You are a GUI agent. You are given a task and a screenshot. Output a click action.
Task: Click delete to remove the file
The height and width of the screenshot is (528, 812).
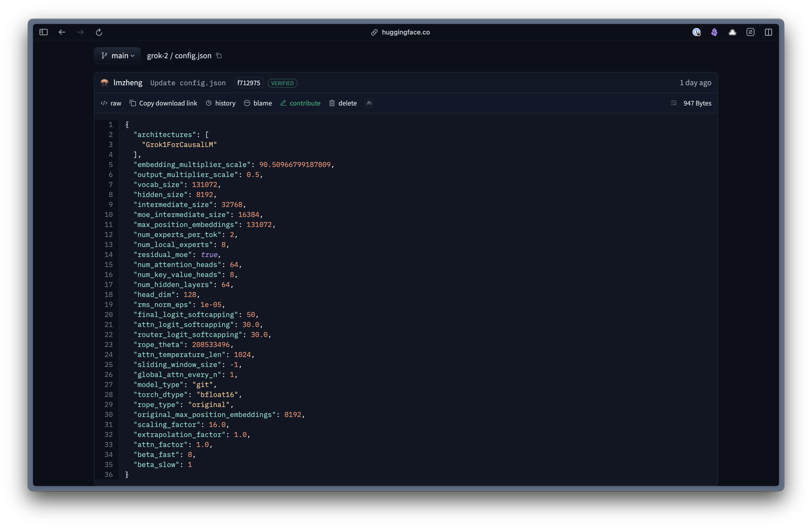tap(343, 103)
